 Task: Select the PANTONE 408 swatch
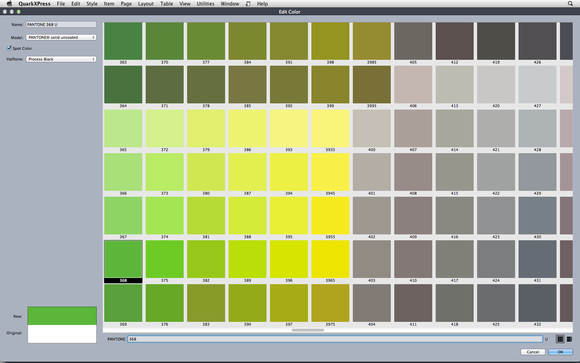(413, 172)
